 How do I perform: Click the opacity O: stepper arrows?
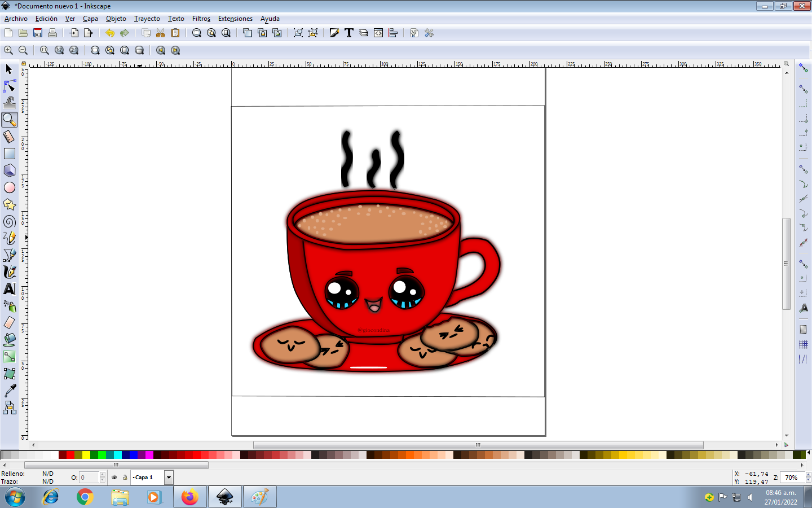[x=103, y=478]
